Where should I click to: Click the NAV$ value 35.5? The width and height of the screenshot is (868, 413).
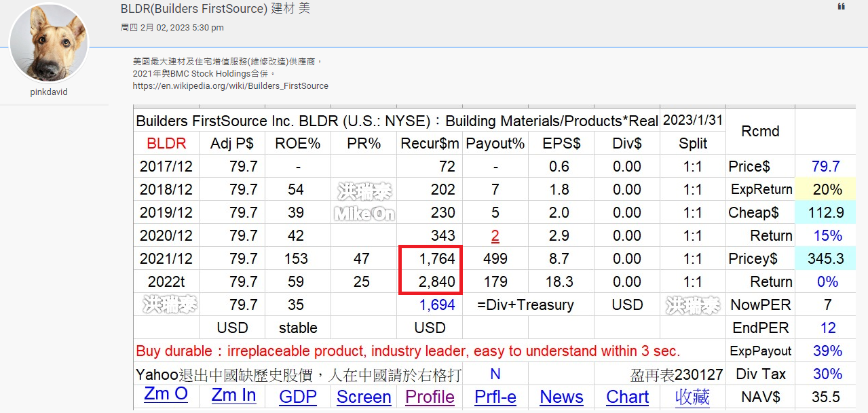pyautogui.click(x=826, y=397)
